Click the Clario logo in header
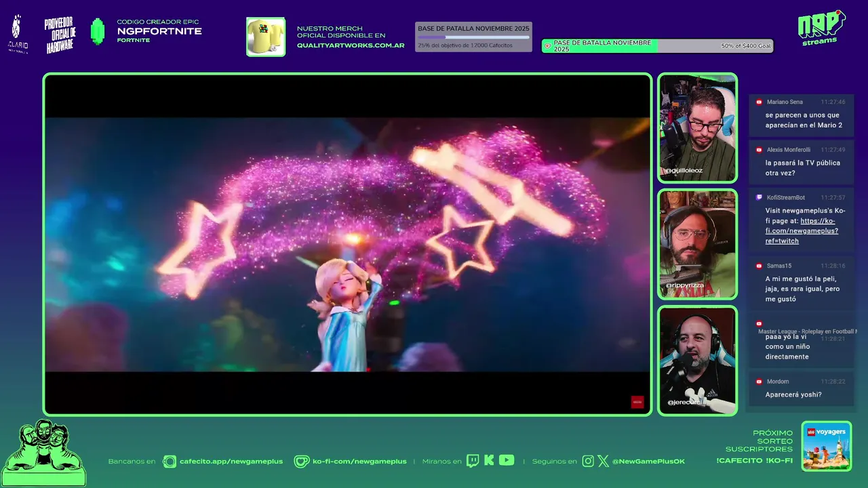 18,35
